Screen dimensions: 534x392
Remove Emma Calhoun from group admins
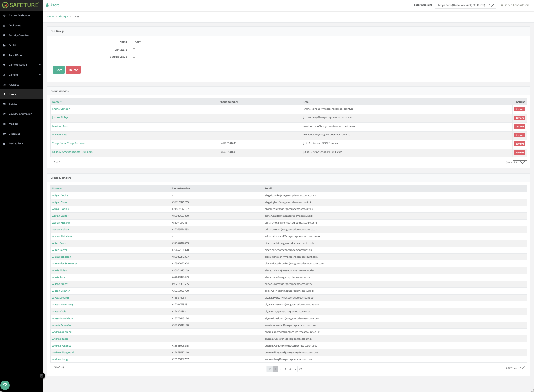pyautogui.click(x=519, y=109)
